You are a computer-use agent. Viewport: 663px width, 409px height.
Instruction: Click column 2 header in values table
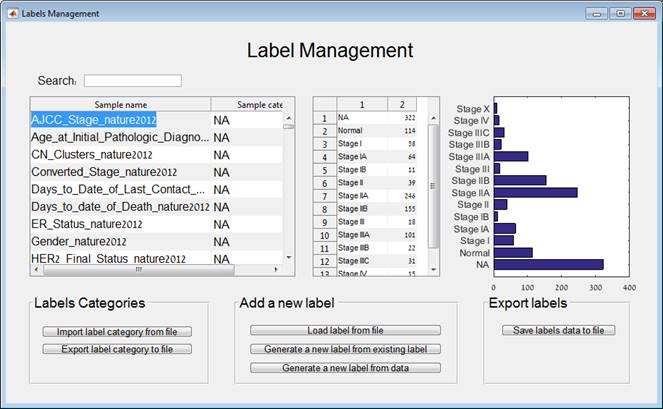(402, 104)
